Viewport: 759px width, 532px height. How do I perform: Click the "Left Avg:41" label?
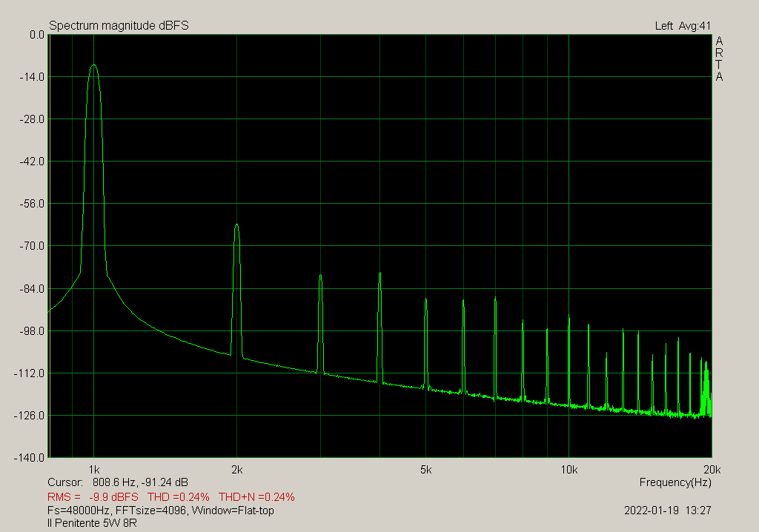coord(683,26)
